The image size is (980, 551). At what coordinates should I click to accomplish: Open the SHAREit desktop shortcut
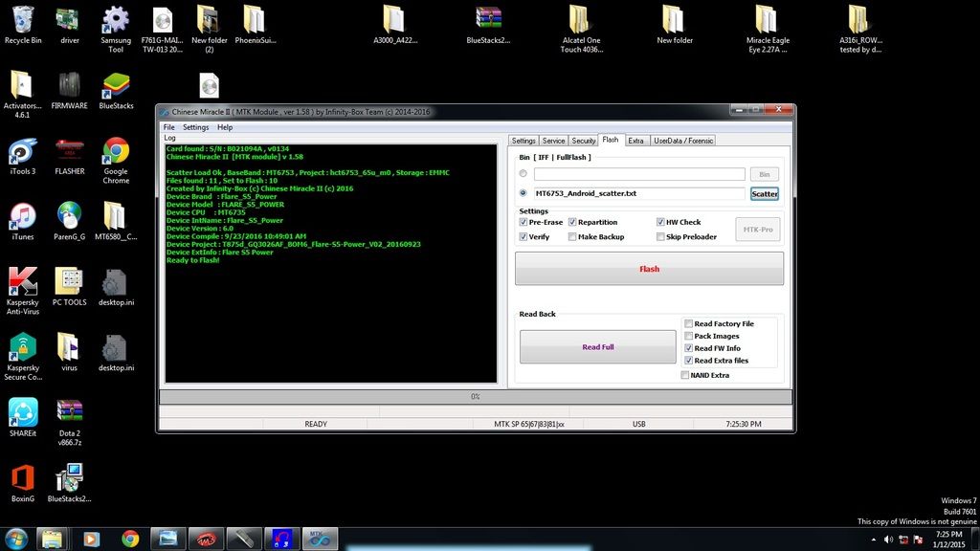pyautogui.click(x=22, y=412)
